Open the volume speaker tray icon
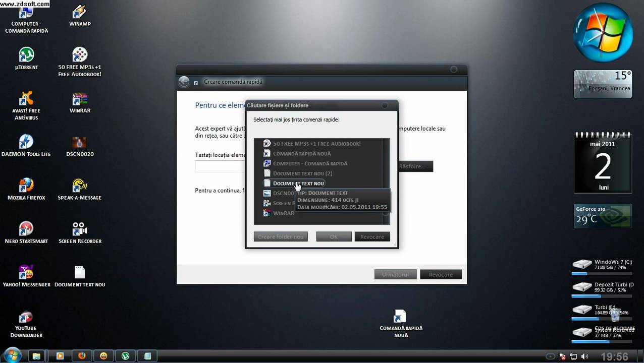 (584, 356)
